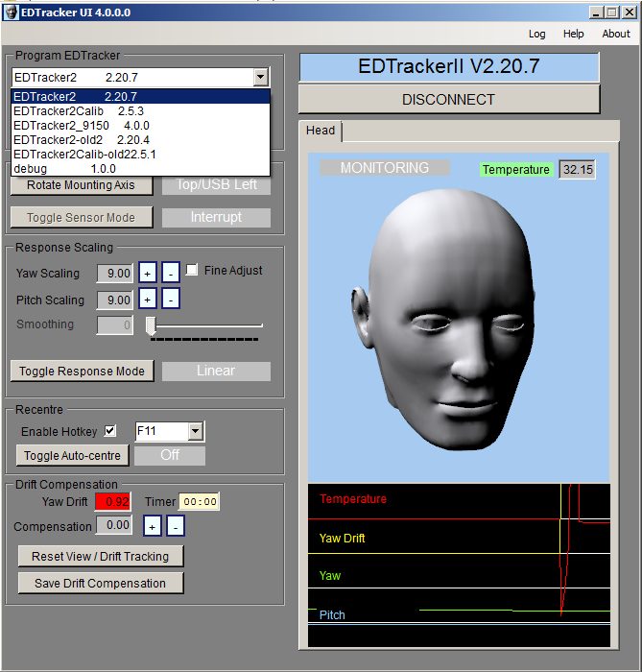642x672 pixels.
Task: Click Toggle Auto-centre button
Action: 72,455
